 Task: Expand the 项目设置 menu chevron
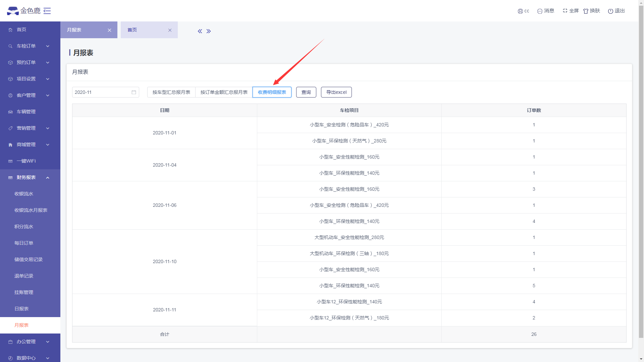(x=48, y=79)
